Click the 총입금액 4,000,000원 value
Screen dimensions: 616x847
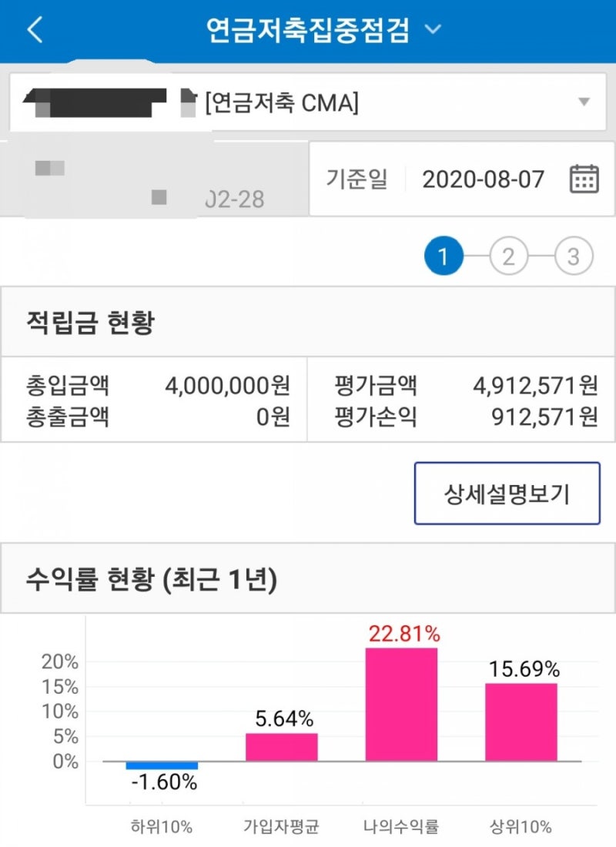pos(227,386)
